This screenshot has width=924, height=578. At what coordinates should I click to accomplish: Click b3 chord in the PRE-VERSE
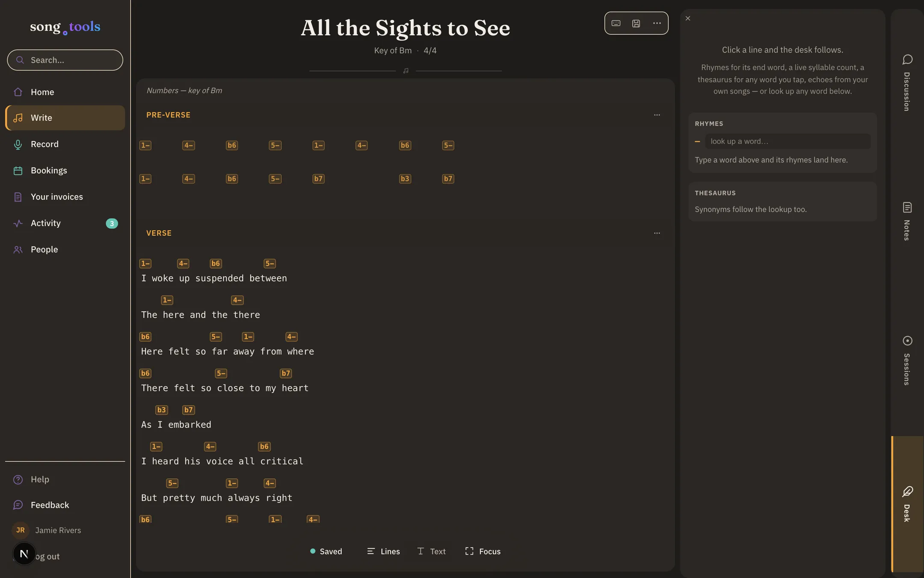[405, 179]
